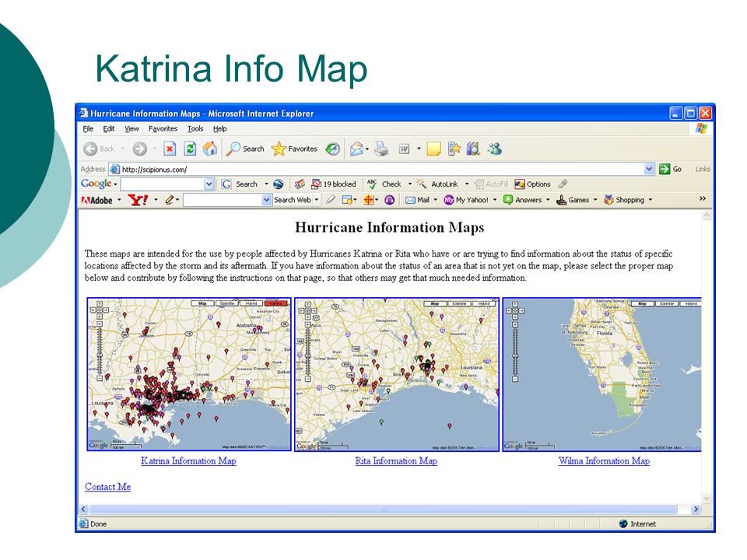Select Map view on the Wilma map

[642, 303]
